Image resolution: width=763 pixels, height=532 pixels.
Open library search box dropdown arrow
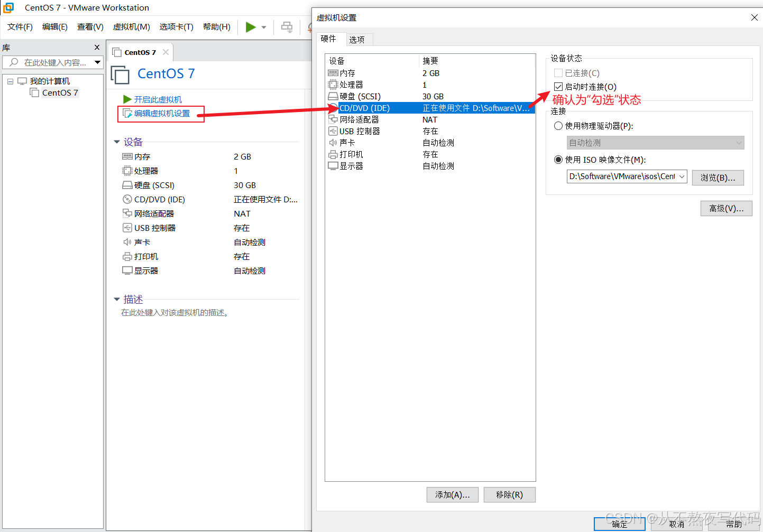97,62
